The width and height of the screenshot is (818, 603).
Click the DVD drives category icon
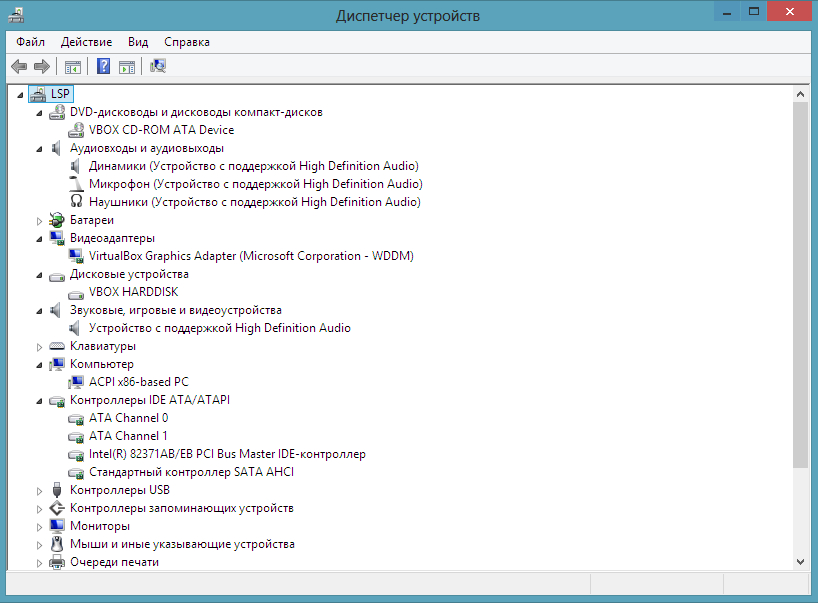pyautogui.click(x=57, y=112)
